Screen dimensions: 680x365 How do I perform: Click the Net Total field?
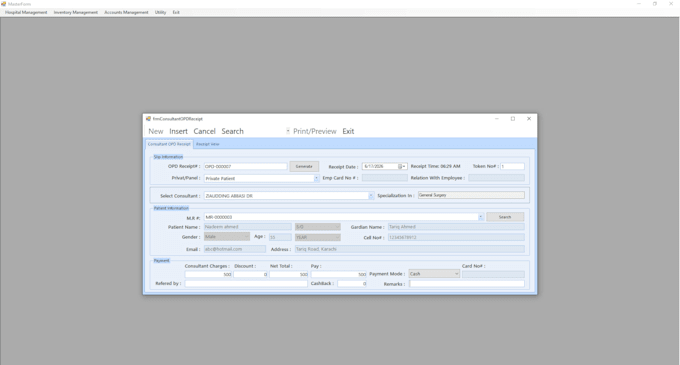[x=289, y=274]
